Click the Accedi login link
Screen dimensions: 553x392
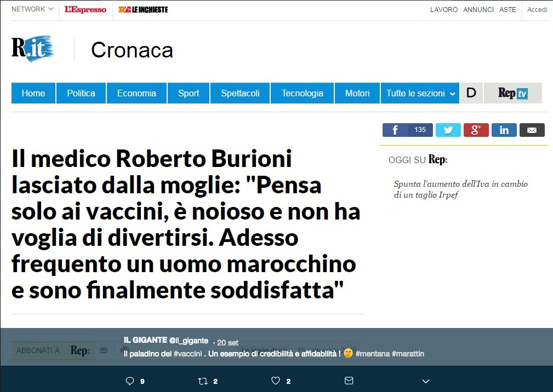[x=537, y=10]
